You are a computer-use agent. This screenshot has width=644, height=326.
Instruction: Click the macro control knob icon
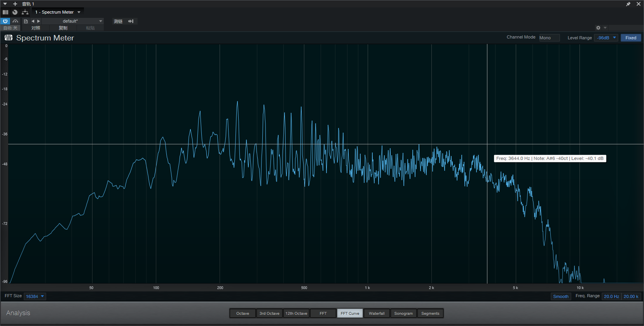(x=15, y=12)
